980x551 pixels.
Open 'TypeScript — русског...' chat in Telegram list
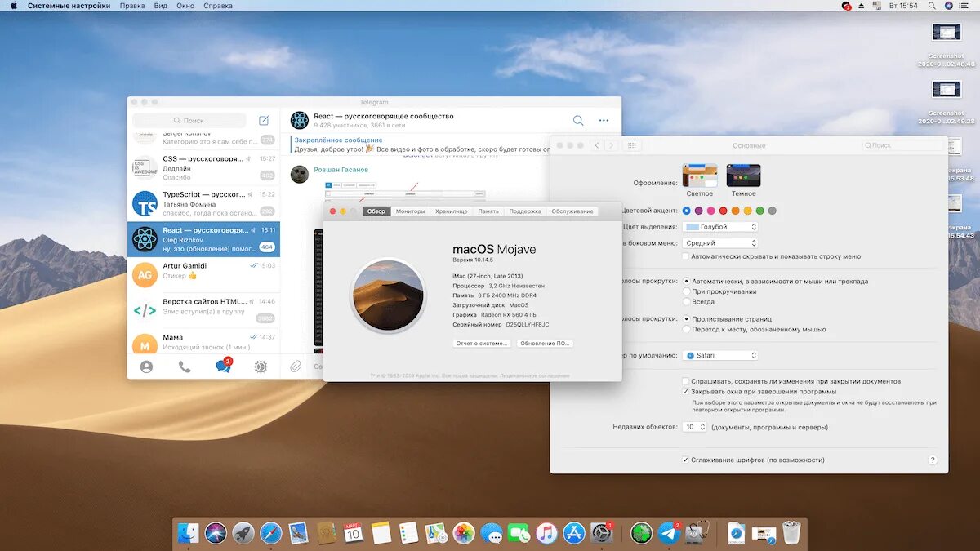[x=203, y=204]
